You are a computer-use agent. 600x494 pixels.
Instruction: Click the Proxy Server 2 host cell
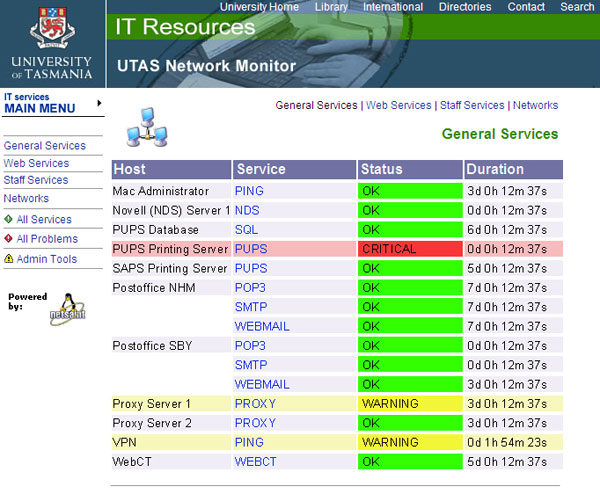point(171,423)
